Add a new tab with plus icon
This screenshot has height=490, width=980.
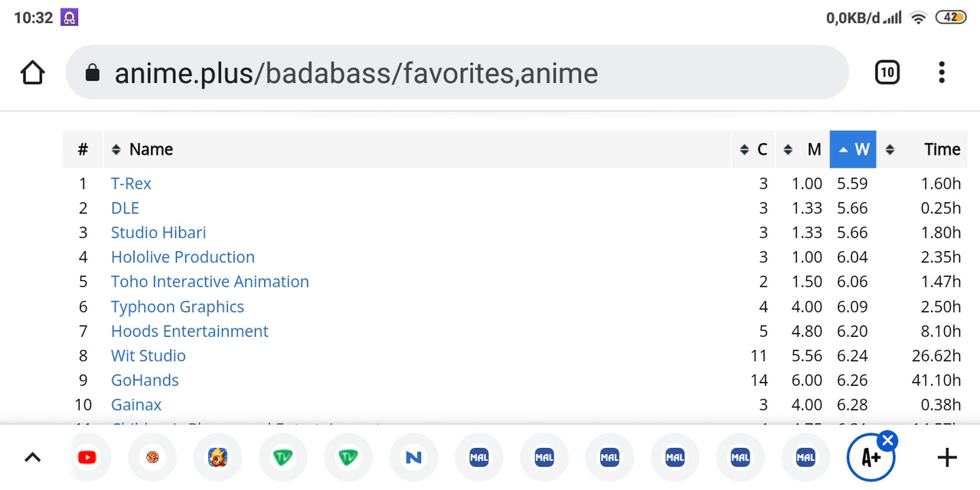pyautogui.click(x=947, y=458)
